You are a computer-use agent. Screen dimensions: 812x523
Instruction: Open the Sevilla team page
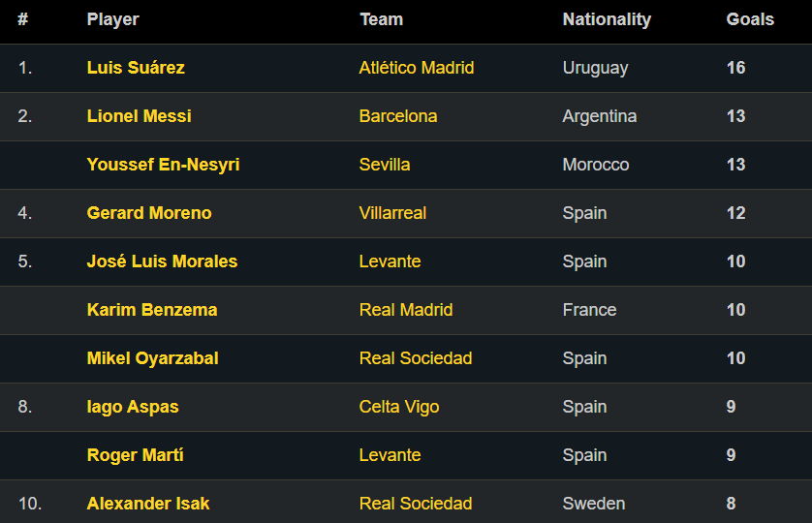click(x=385, y=165)
